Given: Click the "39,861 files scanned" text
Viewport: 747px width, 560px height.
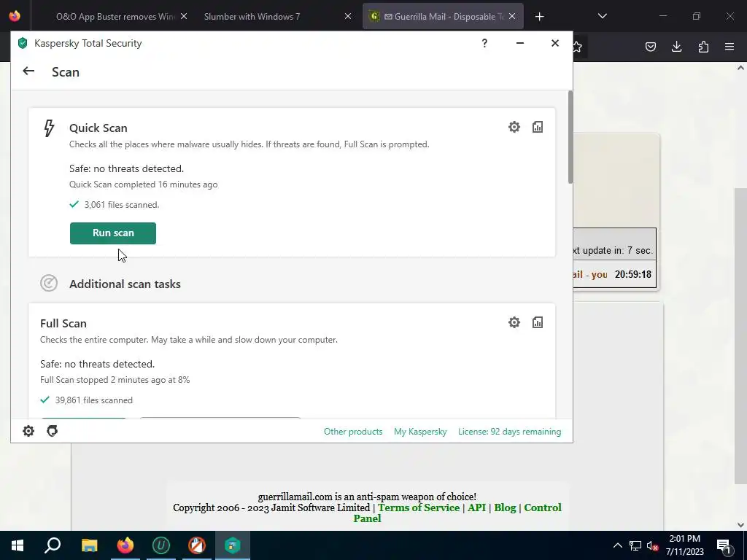Looking at the screenshot, I should coord(94,400).
